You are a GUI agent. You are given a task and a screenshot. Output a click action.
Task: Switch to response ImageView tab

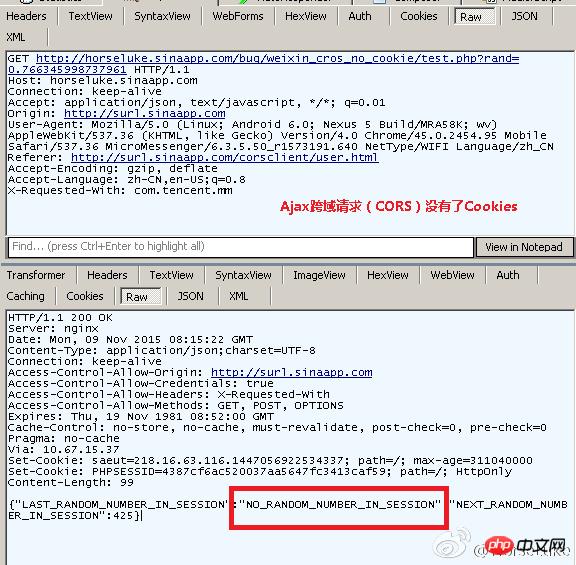tap(319, 275)
